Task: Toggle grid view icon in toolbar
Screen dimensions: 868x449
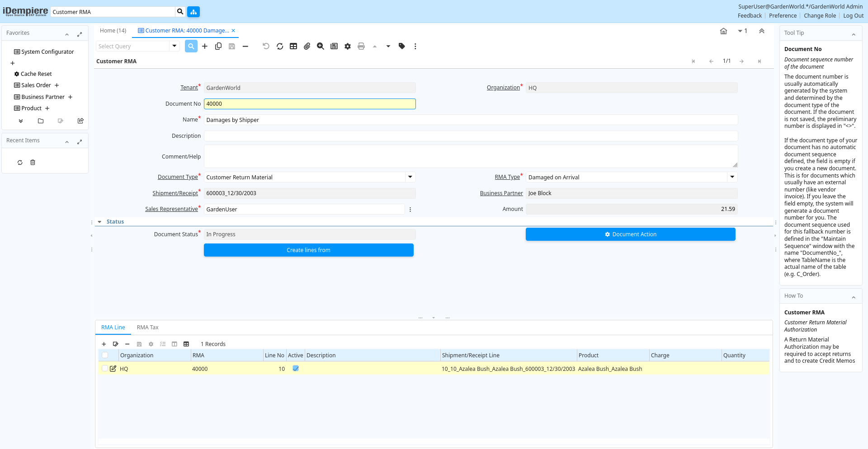Action: pyautogui.click(x=293, y=46)
